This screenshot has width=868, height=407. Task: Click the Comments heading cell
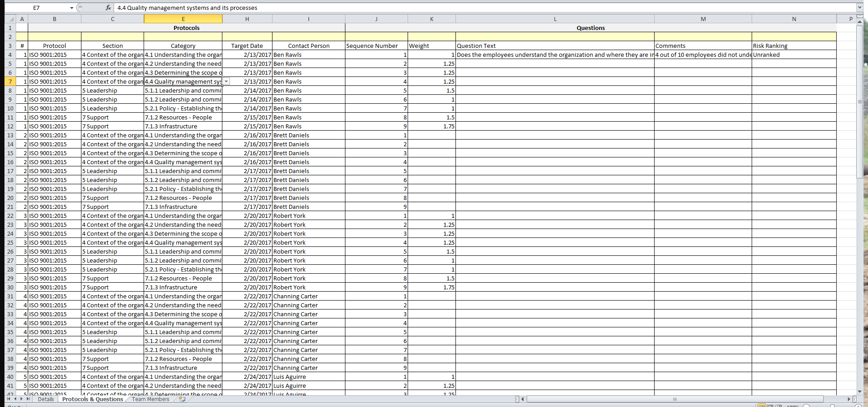pyautogui.click(x=703, y=46)
